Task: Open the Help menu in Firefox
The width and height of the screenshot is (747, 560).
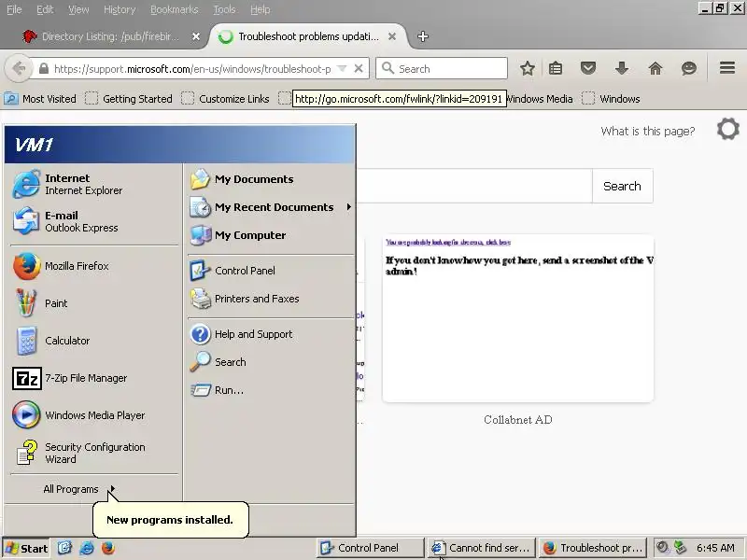Action: coord(261,9)
